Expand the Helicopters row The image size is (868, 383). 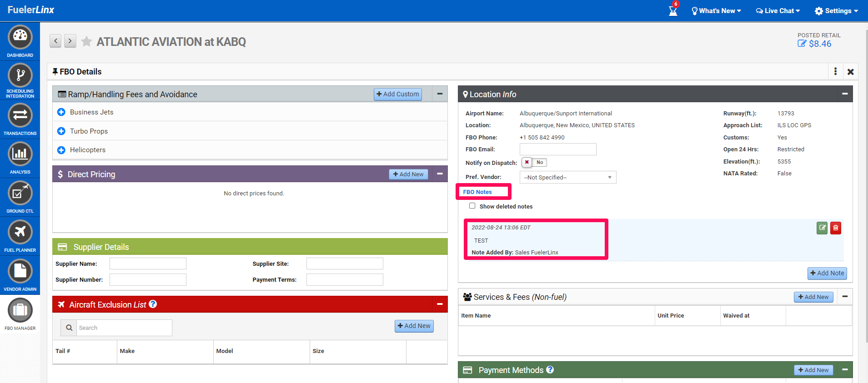coord(61,150)
